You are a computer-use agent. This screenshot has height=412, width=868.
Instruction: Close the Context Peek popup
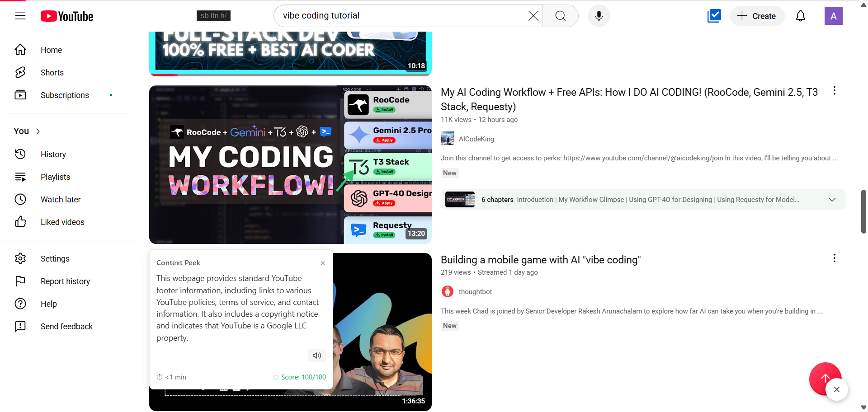(x=323, y=263)
